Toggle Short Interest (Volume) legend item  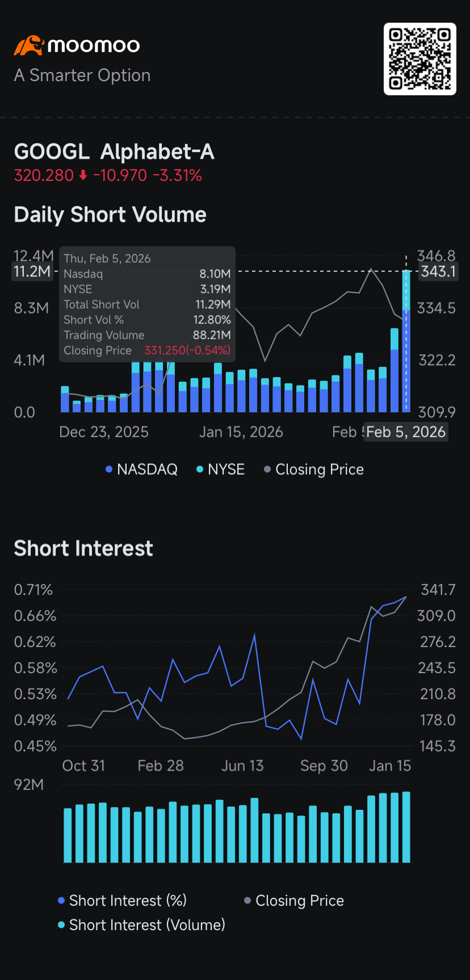point(141,925)
